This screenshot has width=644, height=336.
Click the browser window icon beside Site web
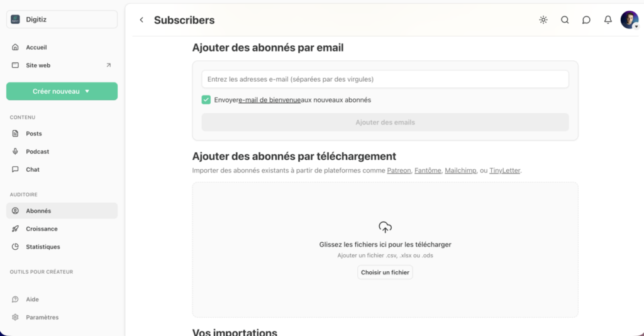click(x=15, y=65)
